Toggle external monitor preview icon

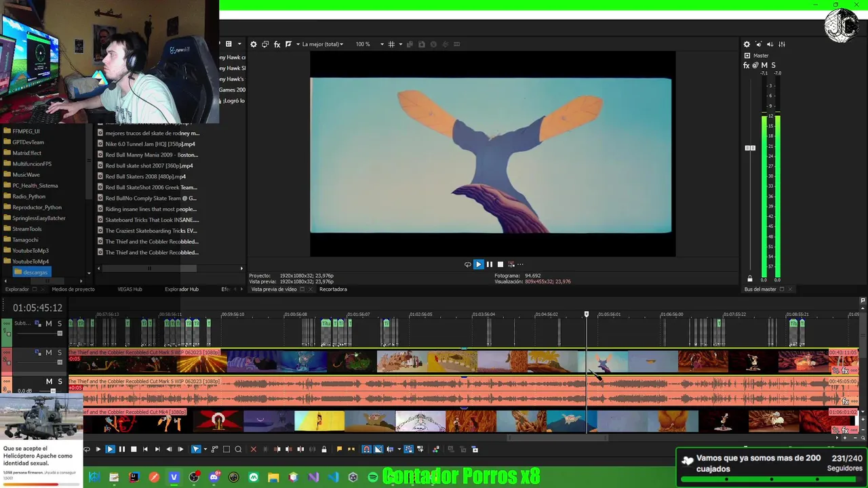pyautogui.click(x=265, y=44)
